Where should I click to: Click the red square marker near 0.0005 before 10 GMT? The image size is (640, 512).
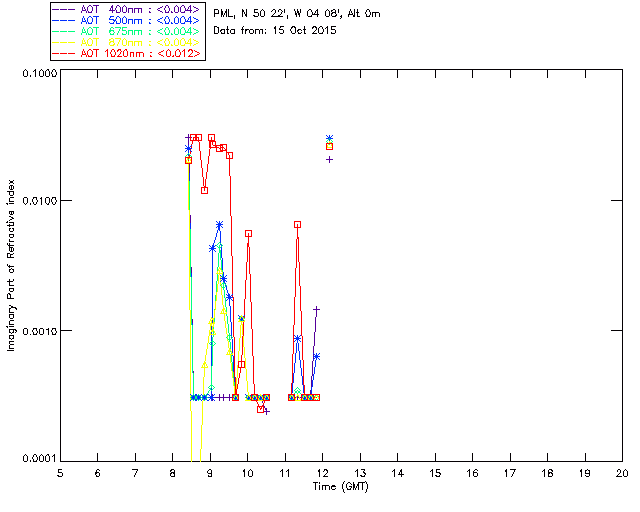click(x=242, y=365)
